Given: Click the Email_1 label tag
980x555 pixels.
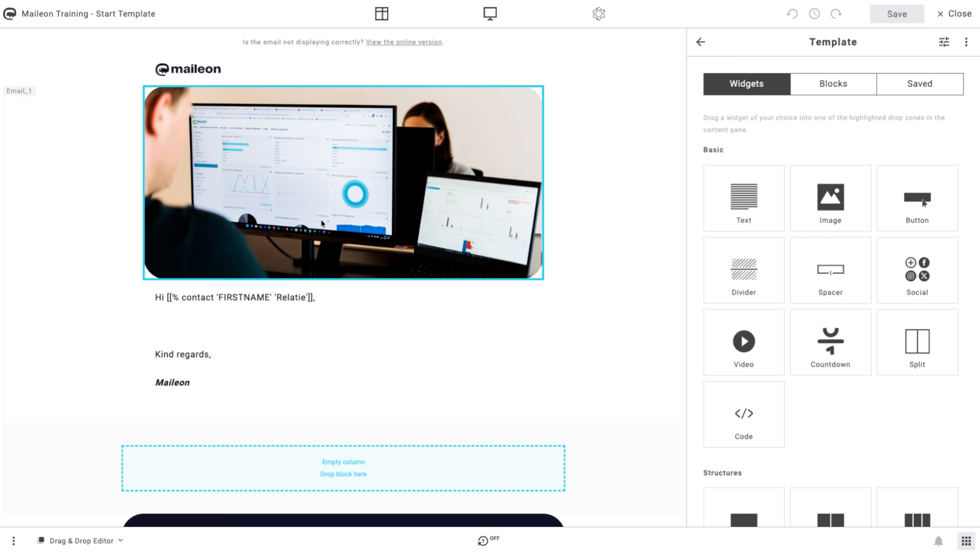Looking at the screenshot, I should (x=19, y=91).
